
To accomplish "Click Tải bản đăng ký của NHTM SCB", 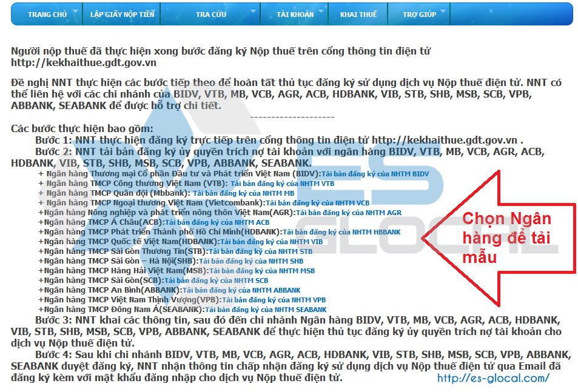I will coord(217,281).
